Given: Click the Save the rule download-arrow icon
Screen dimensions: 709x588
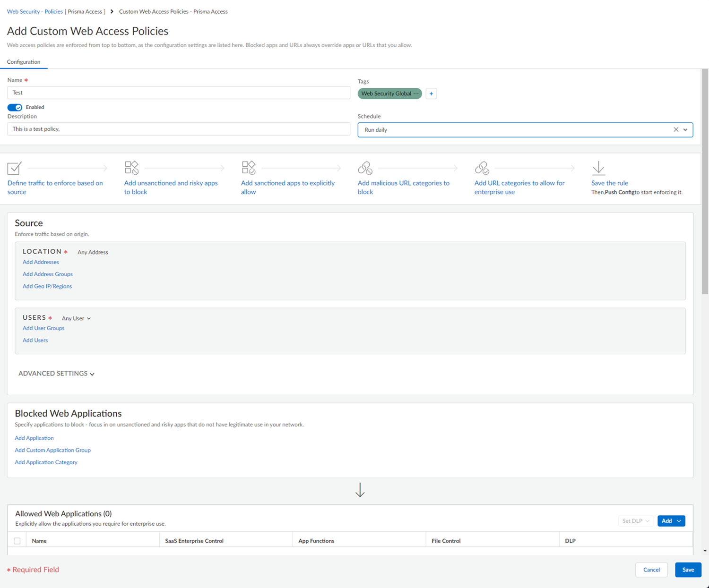Looking at the screenshot, I should pyautogui.click(x=598, y=168).
